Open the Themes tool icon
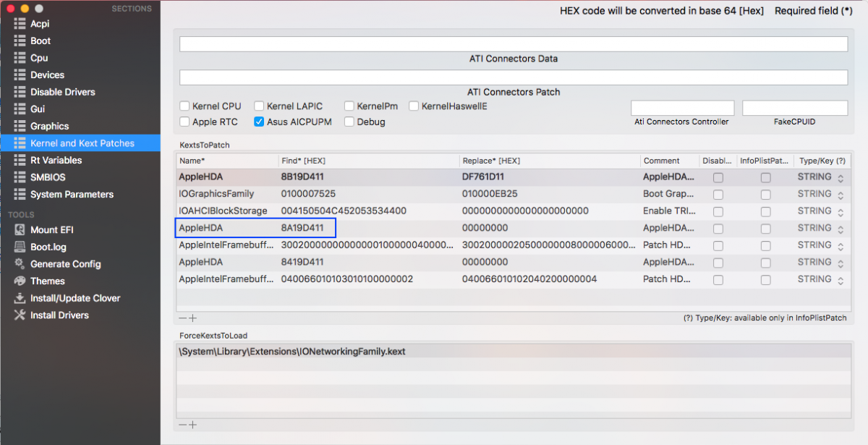 coord(20,281)
